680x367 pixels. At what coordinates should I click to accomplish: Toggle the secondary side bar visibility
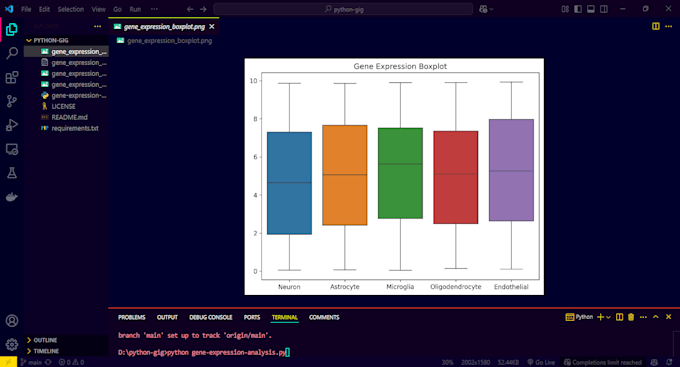[x=604, y=9]
